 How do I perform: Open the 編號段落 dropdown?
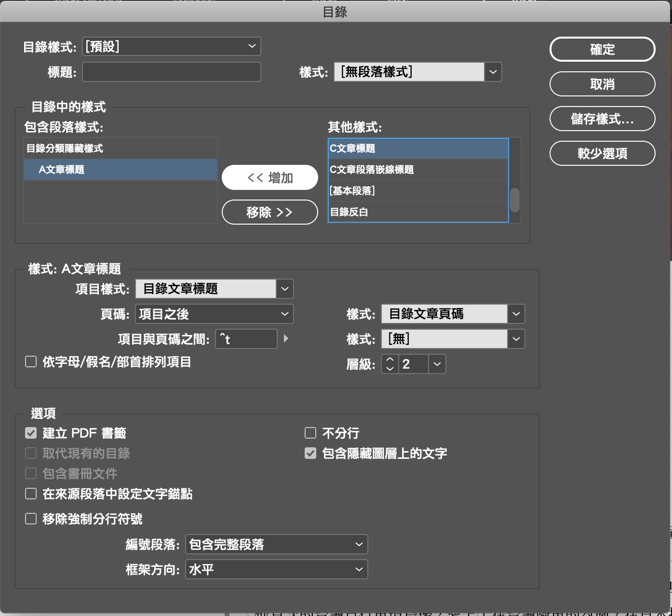tap(276, 544)
